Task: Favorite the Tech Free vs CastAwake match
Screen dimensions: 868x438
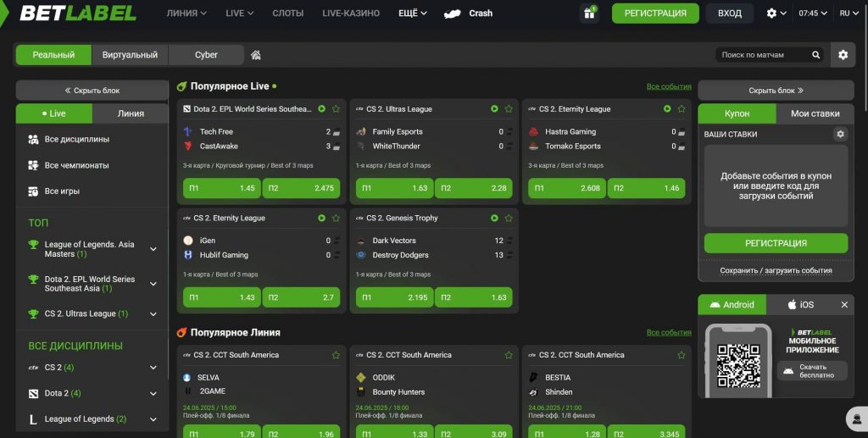Action: (x=336, y=109)
